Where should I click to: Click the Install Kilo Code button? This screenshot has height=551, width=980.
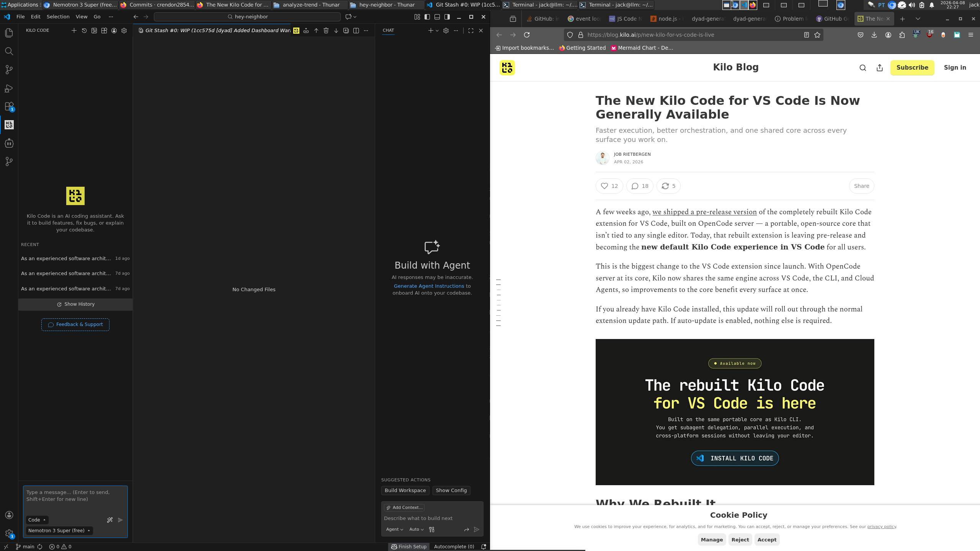[735, 458]
